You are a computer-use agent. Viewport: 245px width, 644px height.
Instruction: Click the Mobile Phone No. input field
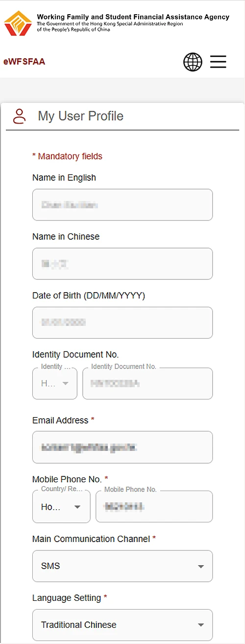point(154,507)
